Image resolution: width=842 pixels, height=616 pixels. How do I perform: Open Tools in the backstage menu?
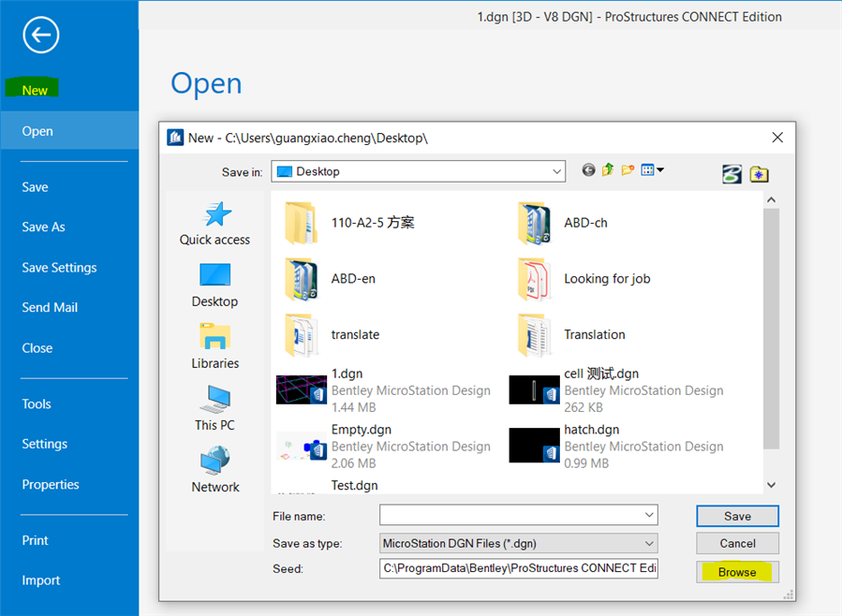[37, 403]
